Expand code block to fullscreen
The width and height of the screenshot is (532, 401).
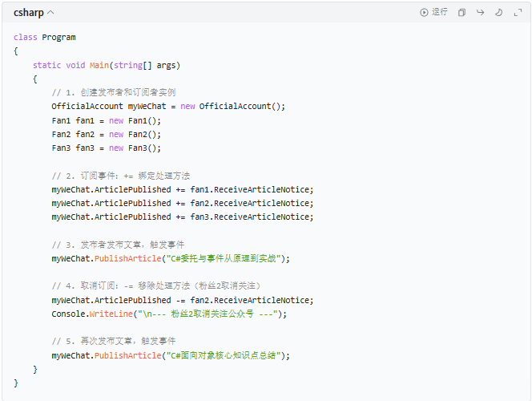pos(517,12)
